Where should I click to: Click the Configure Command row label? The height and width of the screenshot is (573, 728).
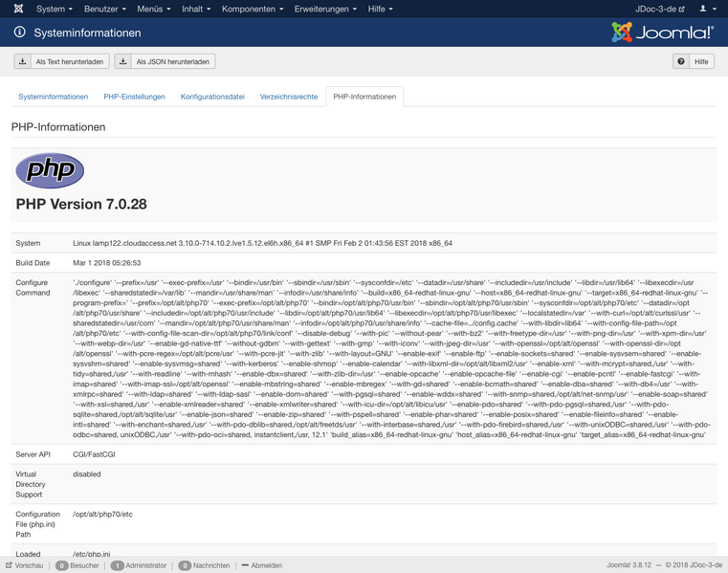click(33, 287)
